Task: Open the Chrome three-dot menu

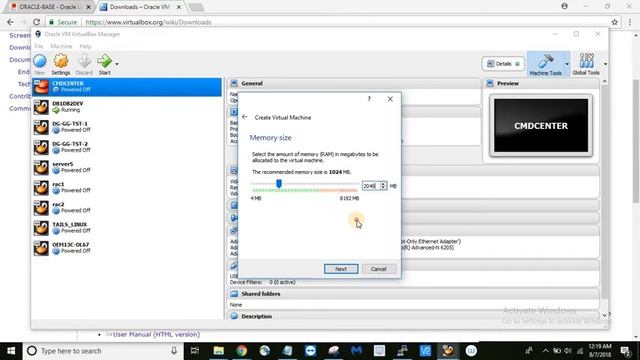Action: point(630,22)
